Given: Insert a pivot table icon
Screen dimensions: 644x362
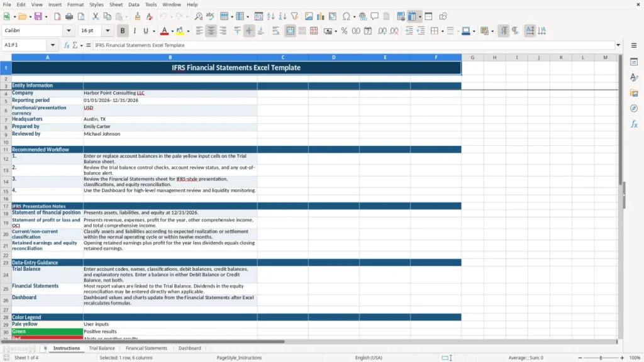Looking at the screenshot, I should pos(333,16).
